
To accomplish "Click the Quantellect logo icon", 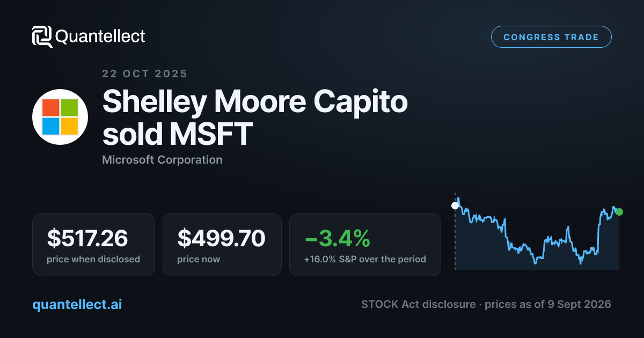I will point(42,36).
